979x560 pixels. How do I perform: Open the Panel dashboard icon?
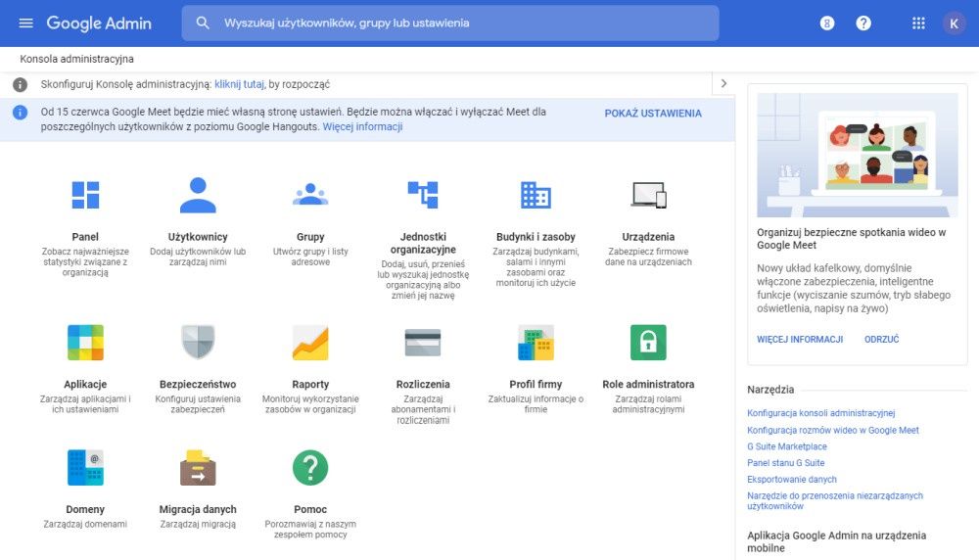click(x=85, y=195)
